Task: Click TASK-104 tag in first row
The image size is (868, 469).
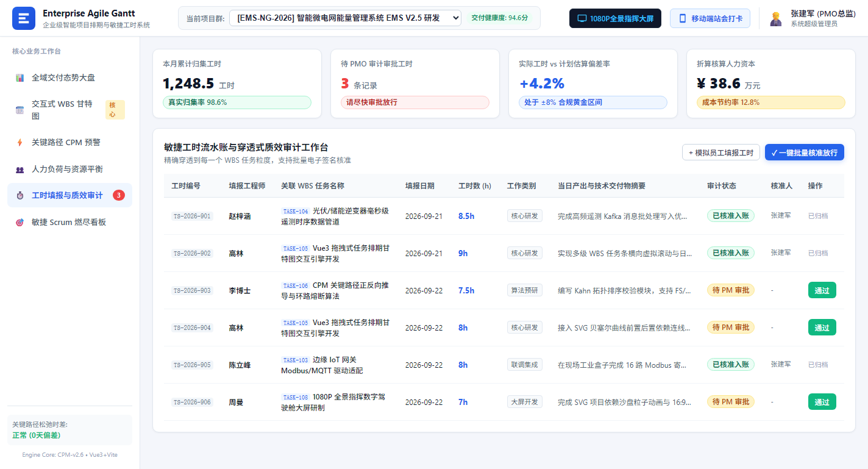Action: click(x=296, y=211)
